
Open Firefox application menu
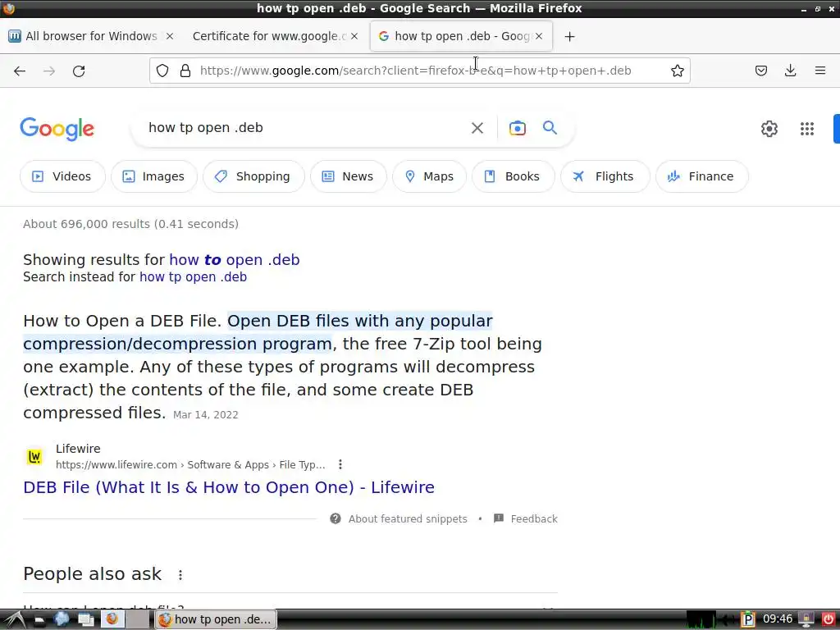coord(820,71)
